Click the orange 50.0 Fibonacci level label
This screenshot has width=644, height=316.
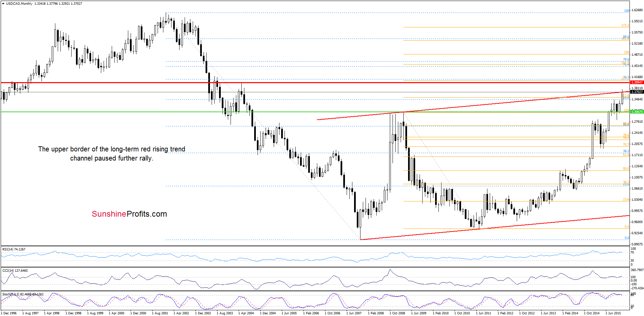pos(626,169)
